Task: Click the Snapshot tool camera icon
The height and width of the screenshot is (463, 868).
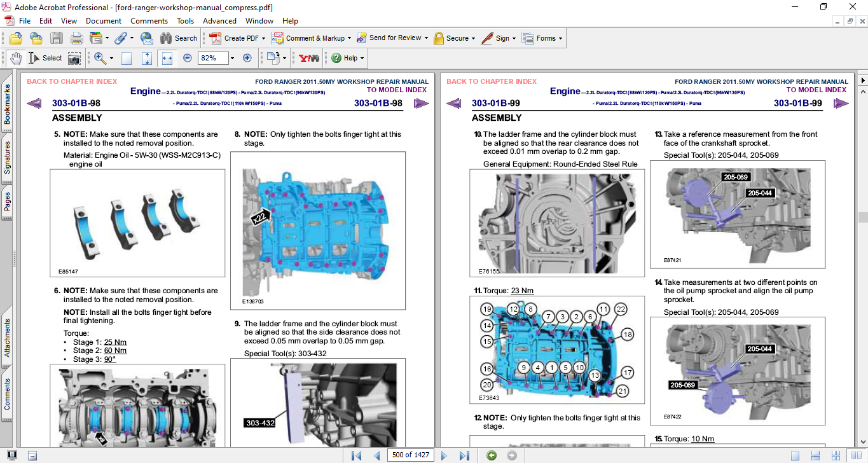Action: (74, 58)
